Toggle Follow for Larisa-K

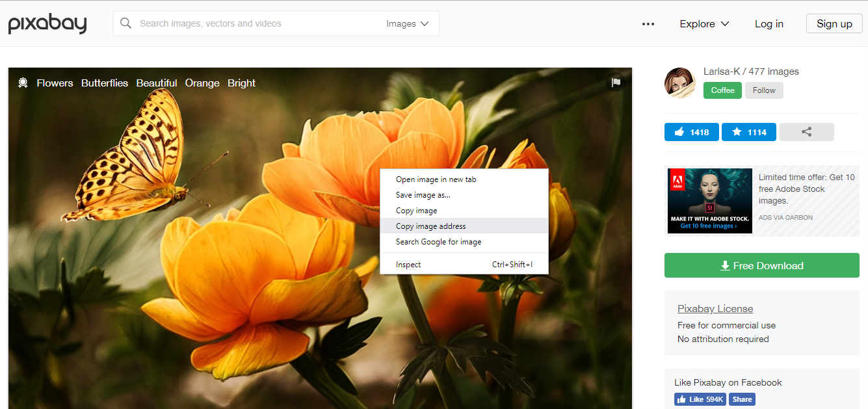coord(764,90)
